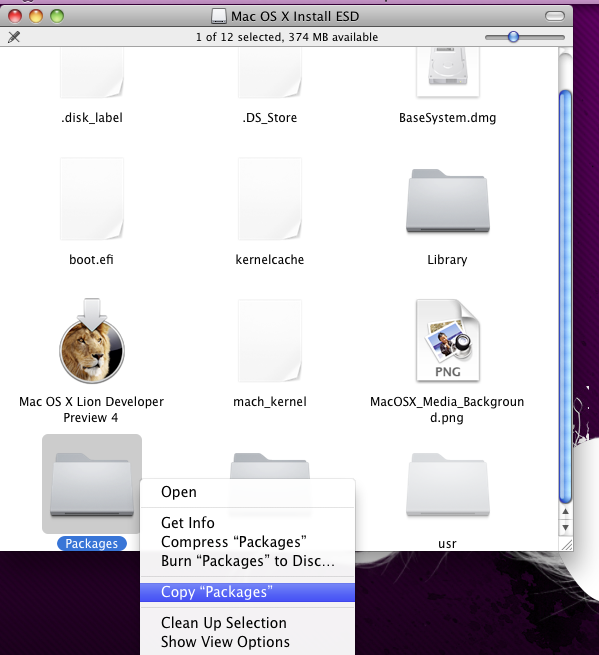Select the Mac OS X Lion installer icon
This screenshot has height=655, width=599.
[x=92, y=341]
